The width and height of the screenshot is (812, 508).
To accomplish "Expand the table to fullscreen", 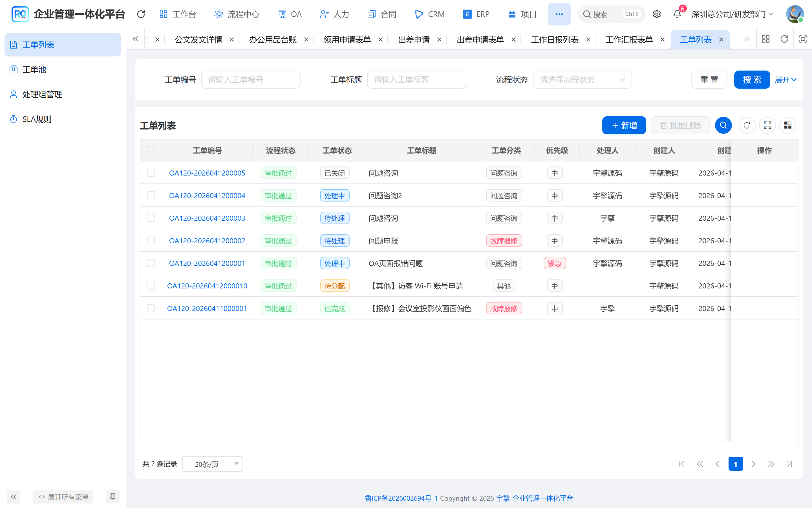I will click(x=767, y=125).
